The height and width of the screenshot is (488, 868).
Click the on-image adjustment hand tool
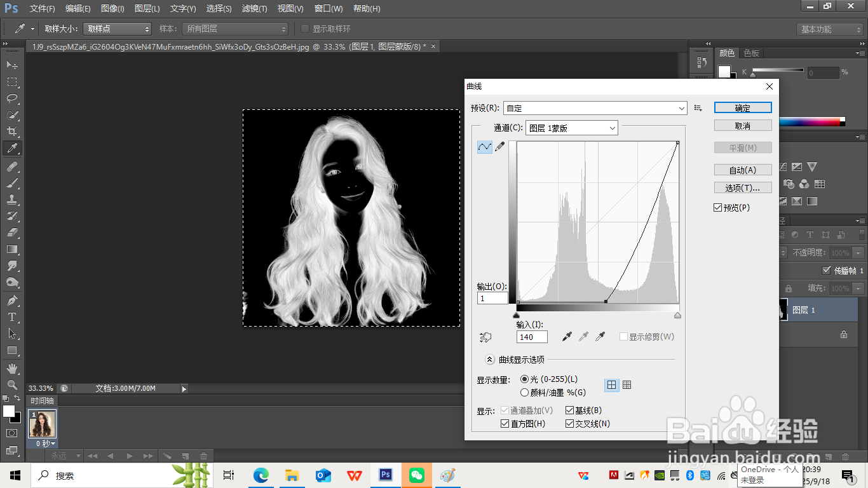486,337
